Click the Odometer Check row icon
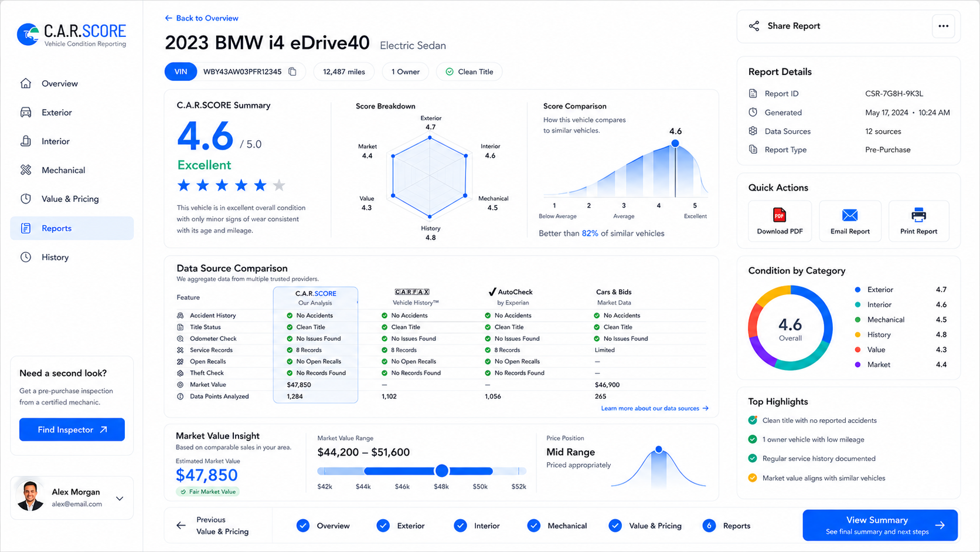The image size is (980, 552). (181, 338)
